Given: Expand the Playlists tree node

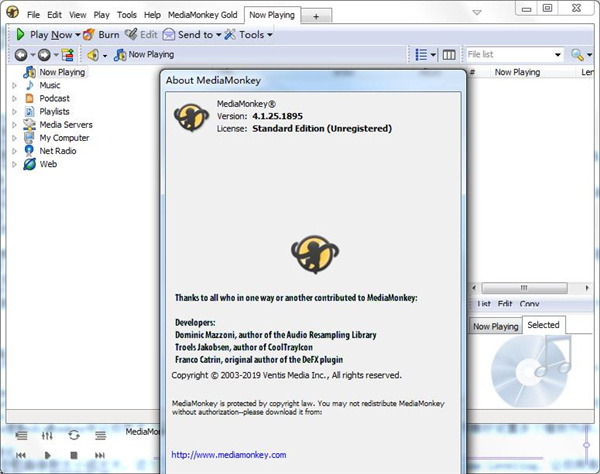Looking at the screenshot, I should click(15, 112).
